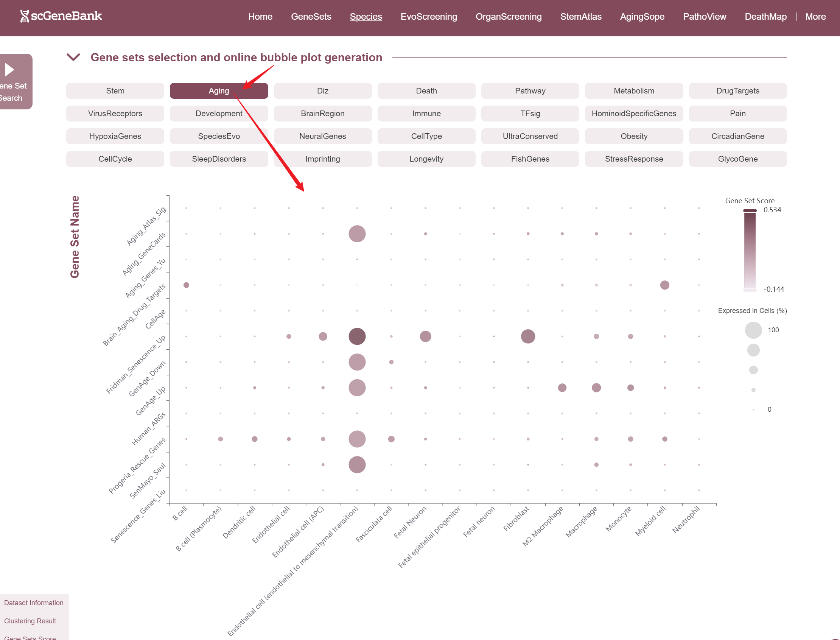
Task: Click the Gene Set Score top handle
Action: pyautogui.click(x=750, y=210)
